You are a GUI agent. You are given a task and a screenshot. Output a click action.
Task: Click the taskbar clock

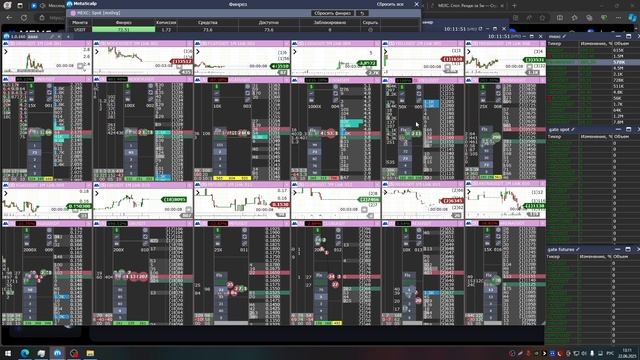[627, 353]
